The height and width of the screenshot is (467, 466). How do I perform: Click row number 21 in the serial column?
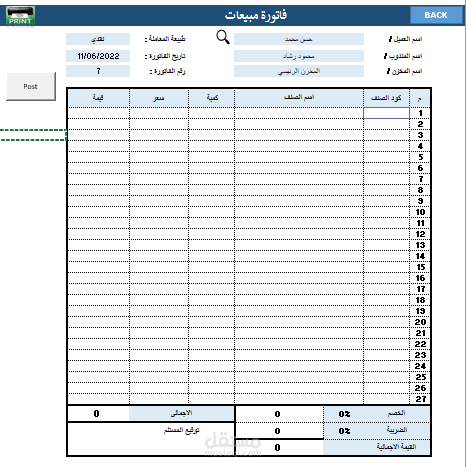point(420,333)
